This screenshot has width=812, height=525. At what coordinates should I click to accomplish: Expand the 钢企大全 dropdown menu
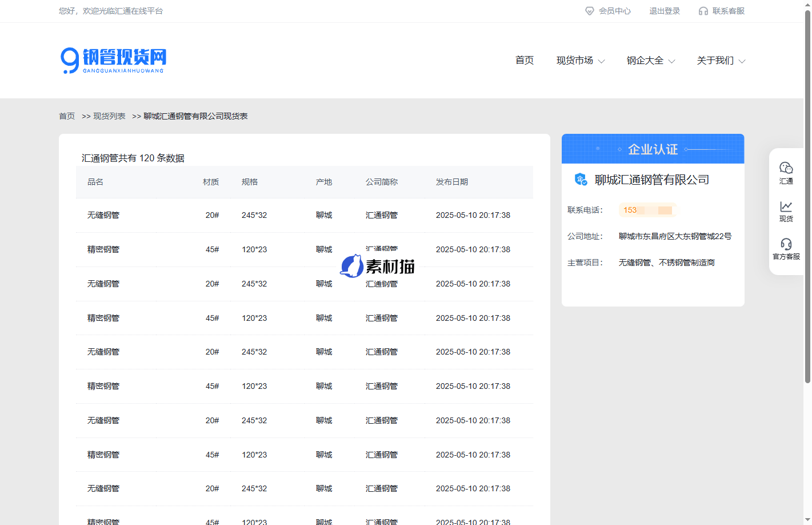click(x=650, y=61)
